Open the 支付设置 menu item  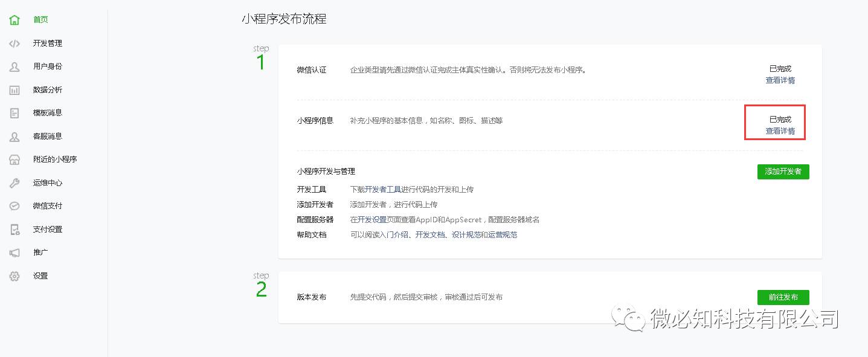point(47,230)
